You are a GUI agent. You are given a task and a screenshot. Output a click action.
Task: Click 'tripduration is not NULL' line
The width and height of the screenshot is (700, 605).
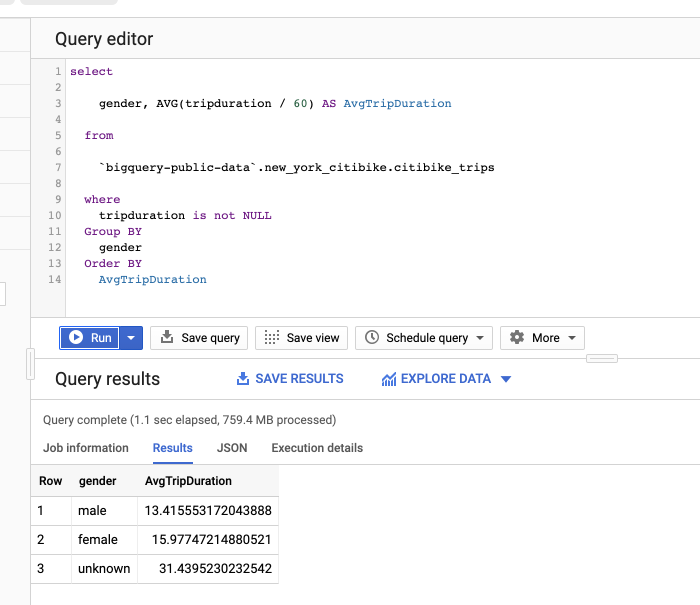coord(185,215)
